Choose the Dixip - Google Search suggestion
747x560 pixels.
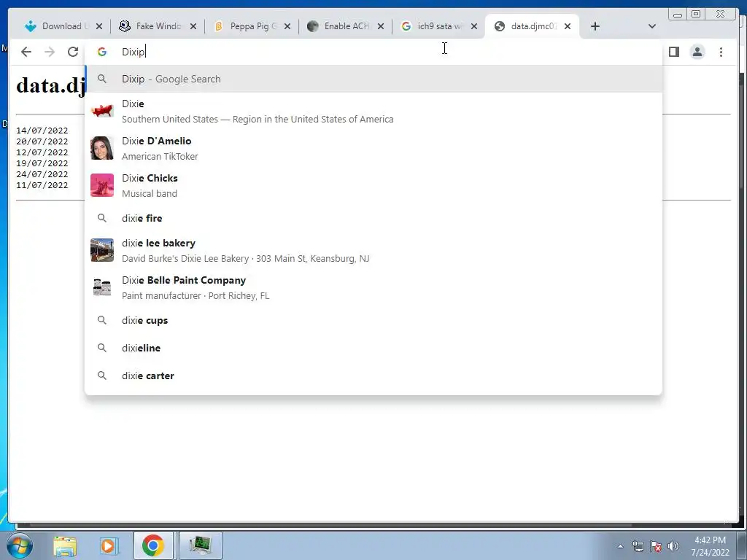point(373,79)
